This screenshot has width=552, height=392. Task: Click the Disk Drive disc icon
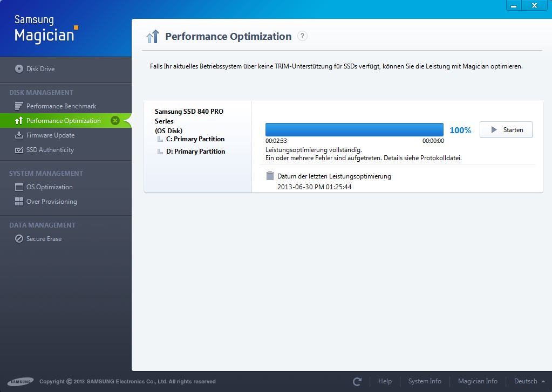tap(19, 69)
